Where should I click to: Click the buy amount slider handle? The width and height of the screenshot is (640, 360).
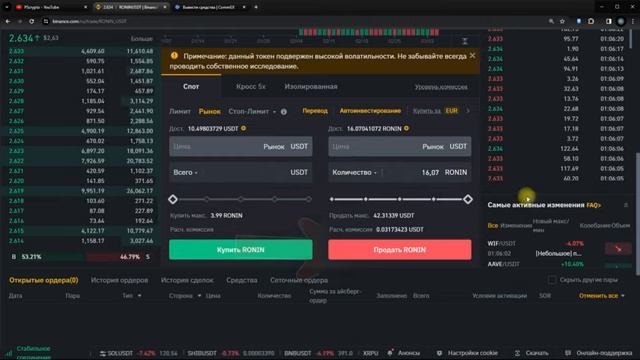[173, 199]
